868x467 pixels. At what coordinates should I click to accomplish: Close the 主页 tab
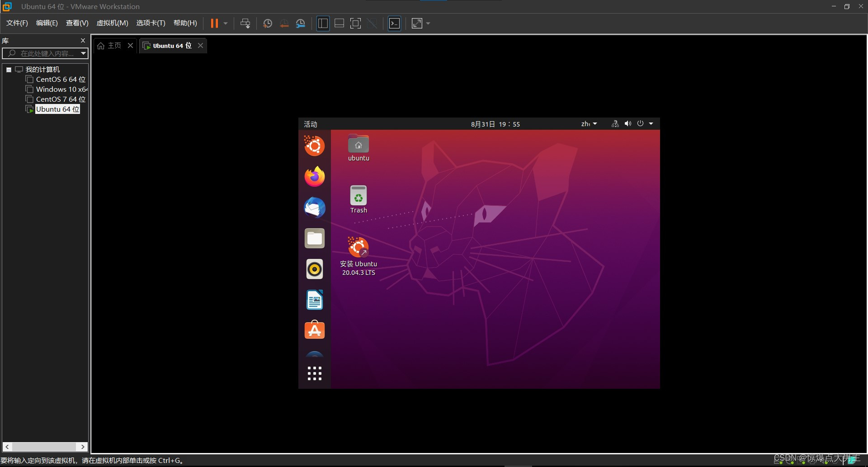[x=130, y=46]
